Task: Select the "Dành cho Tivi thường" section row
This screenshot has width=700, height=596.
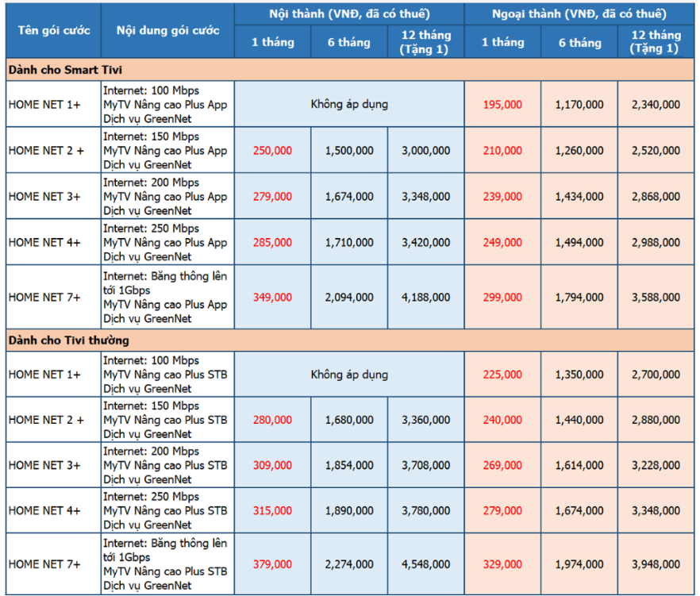Action: (x=350, y=340)
